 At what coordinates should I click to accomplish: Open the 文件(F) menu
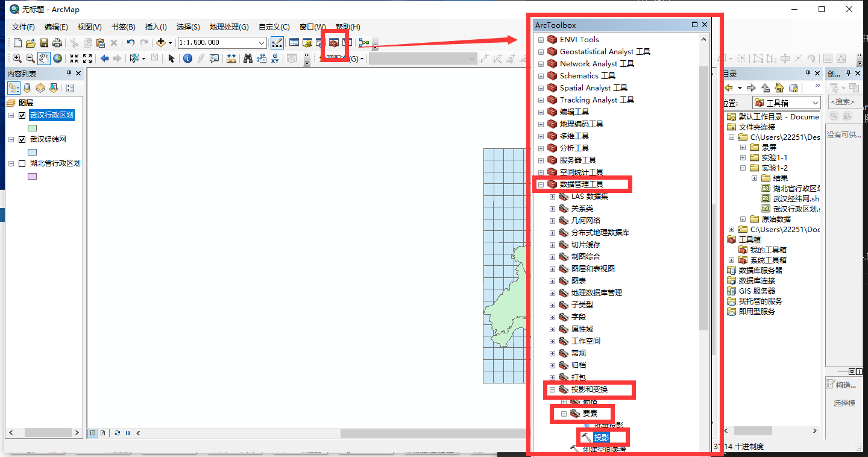(24, 27)
